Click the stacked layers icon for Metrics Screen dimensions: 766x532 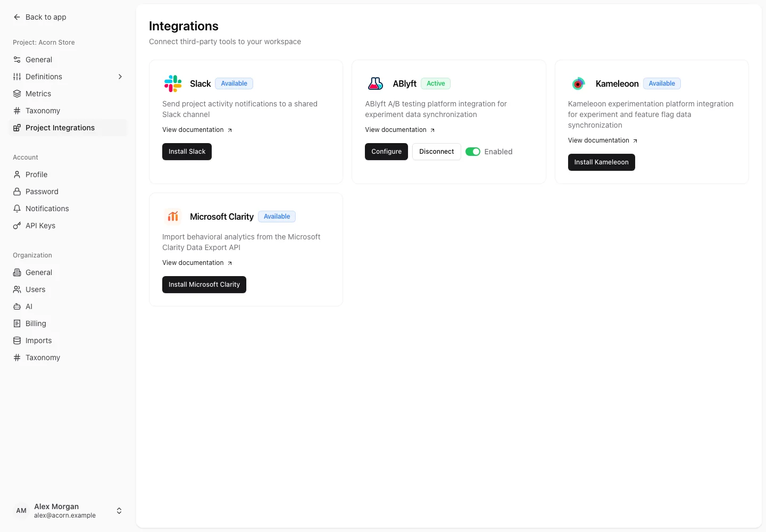coord(17,94)
